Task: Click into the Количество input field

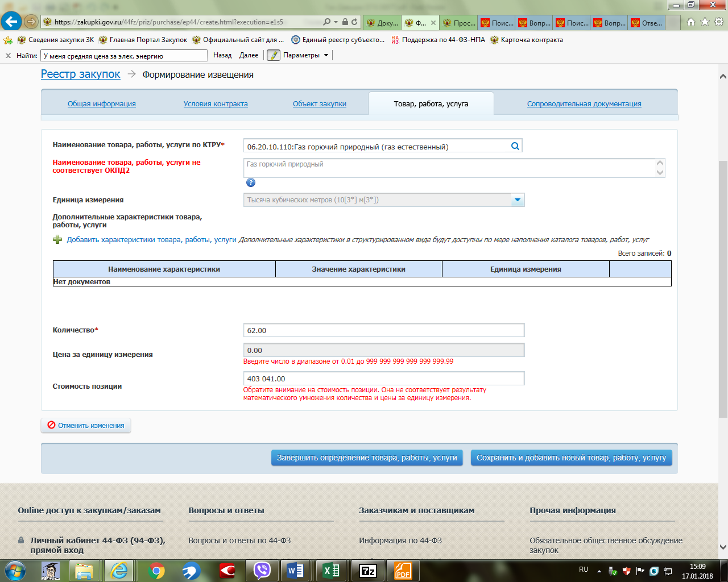Action: point(383,330)
